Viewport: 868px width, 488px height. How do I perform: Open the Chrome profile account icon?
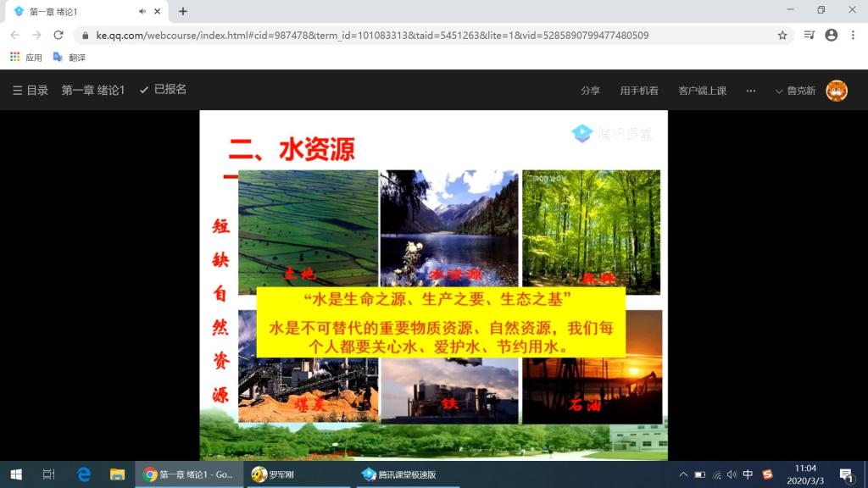831,36
